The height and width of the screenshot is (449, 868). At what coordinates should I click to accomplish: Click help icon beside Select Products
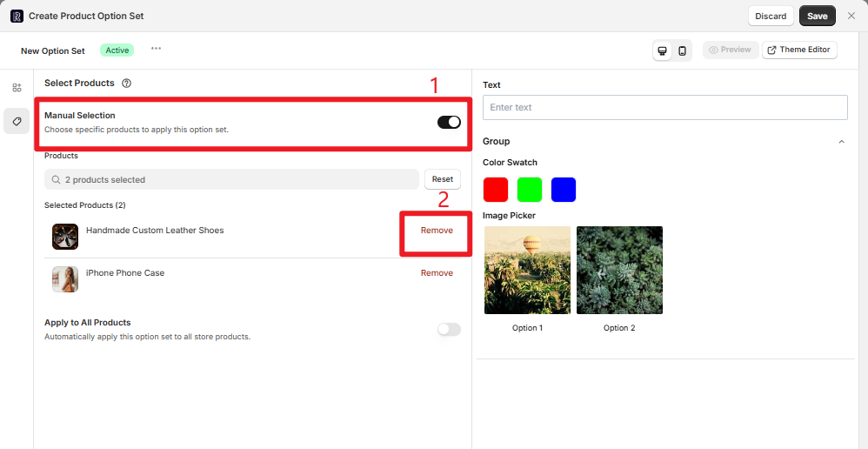[x=127, y=84]
